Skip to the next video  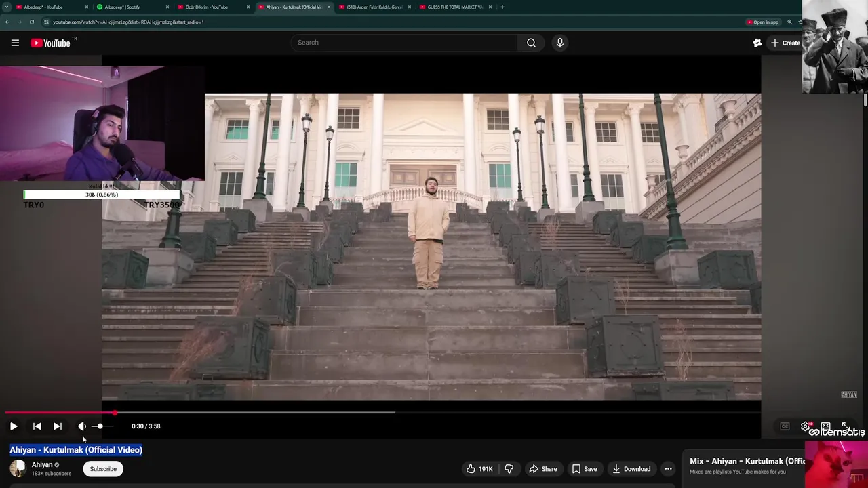58,426
